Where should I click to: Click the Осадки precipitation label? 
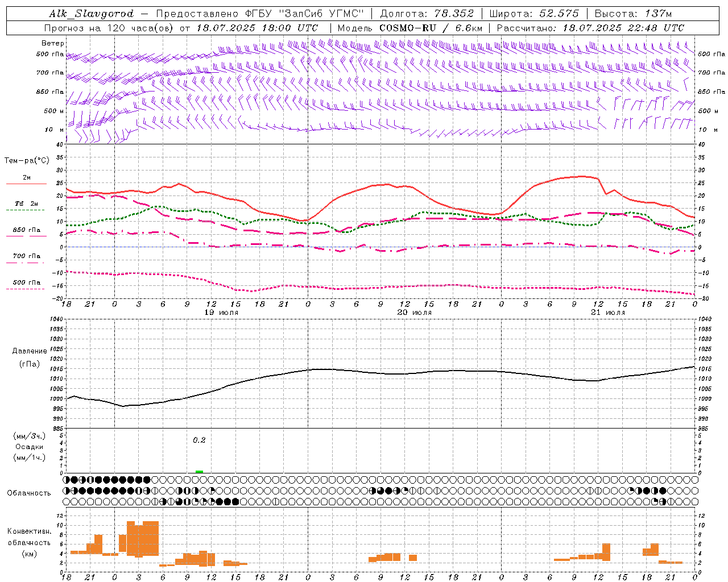pos(30,447)
